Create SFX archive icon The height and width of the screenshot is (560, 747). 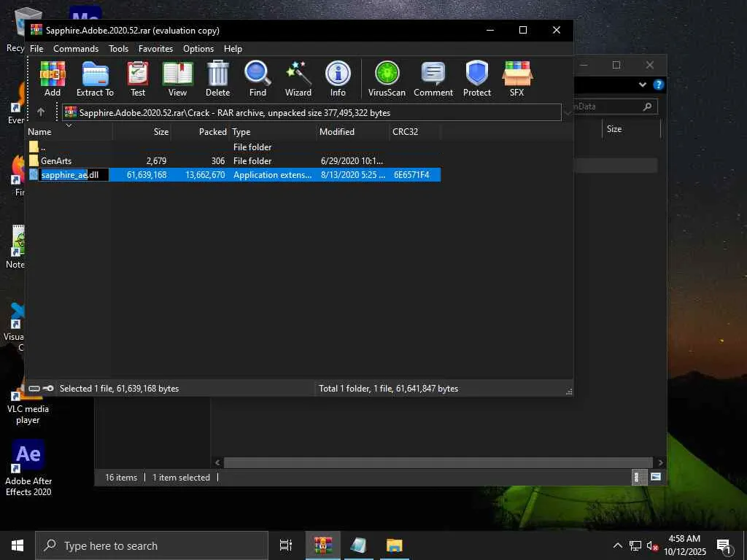517,79
